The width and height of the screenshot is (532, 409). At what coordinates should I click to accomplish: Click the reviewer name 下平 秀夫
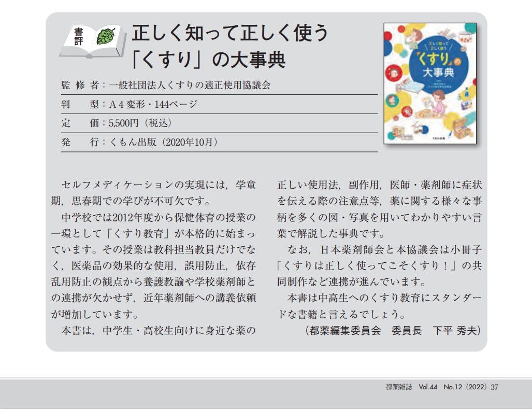(x=456, y=330)
